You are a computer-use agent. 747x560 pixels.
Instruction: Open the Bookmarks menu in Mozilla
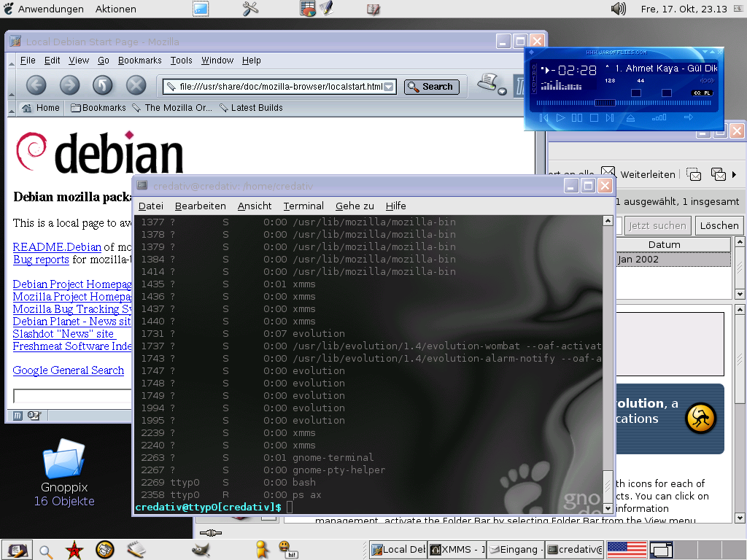[139, 61]
